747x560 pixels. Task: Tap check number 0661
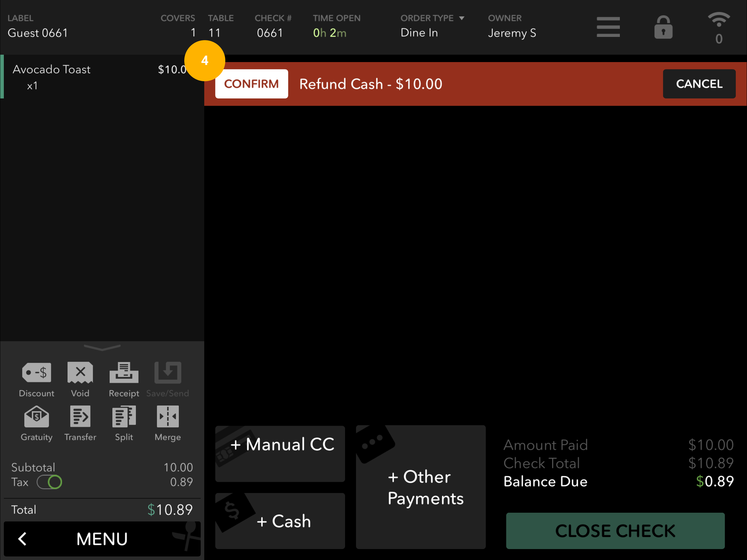pos(270,33)
